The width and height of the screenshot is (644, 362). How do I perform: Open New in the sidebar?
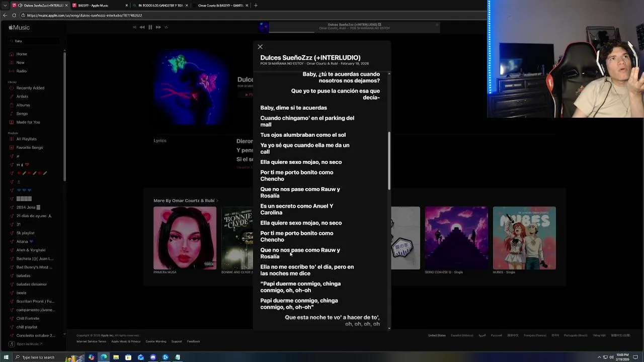pos(20,62)
